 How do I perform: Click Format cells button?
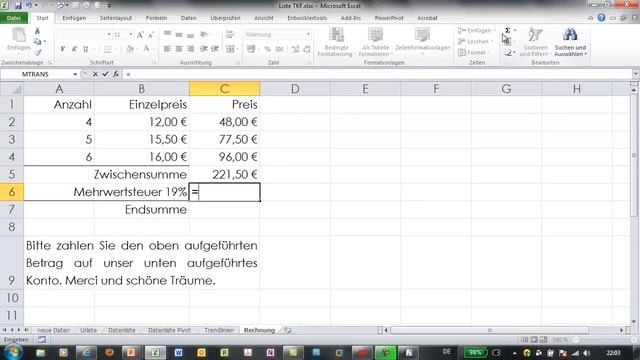(x=473, y=53)
